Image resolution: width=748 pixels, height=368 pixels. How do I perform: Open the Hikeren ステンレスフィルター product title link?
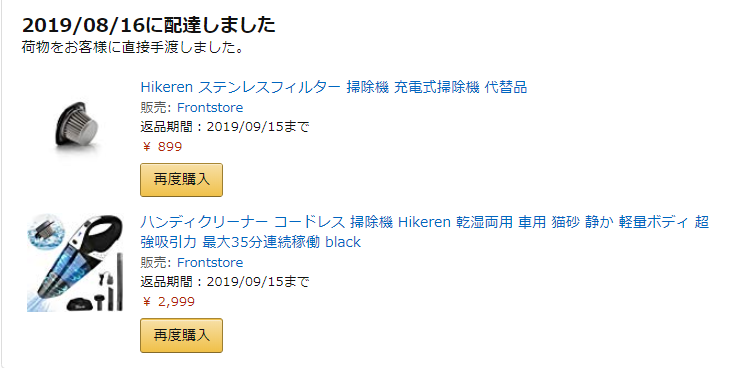(333, 87)
